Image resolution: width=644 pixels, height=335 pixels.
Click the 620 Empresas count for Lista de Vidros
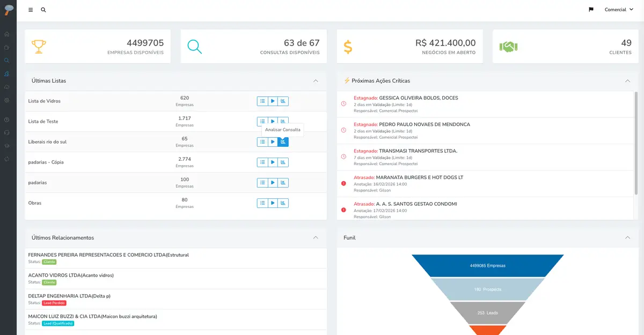pyautogui.click(x=185, y=101)
